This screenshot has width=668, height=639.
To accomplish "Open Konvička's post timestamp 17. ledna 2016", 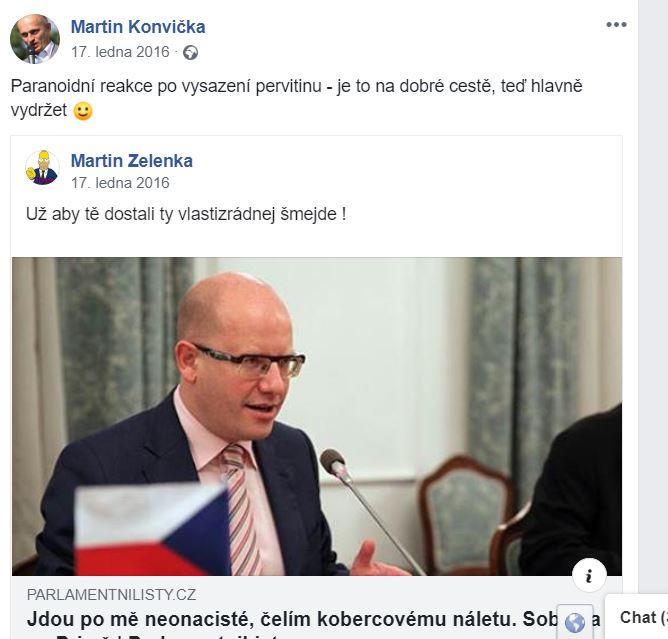I will point(120,52).
